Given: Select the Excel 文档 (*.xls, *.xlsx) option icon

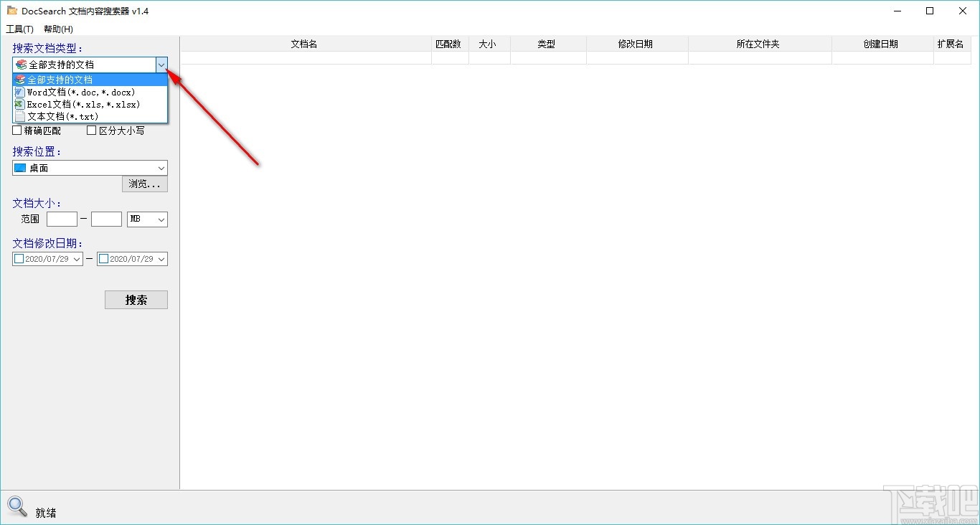Looking at the screenshot, I should (x=19, y=104).
